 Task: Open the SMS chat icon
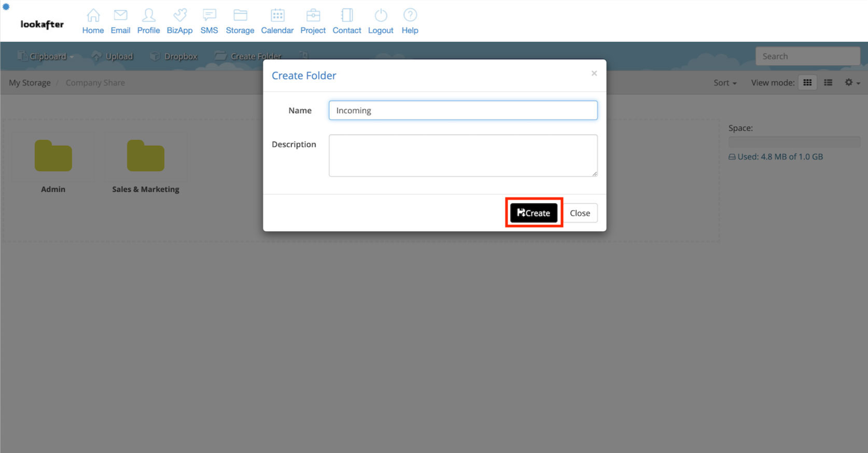[209, 16]
